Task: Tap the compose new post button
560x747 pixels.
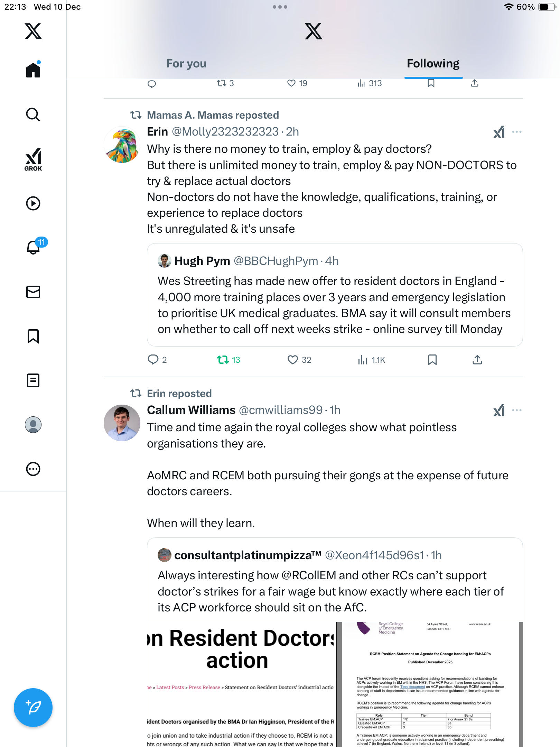Action: [x=33, y=708]
